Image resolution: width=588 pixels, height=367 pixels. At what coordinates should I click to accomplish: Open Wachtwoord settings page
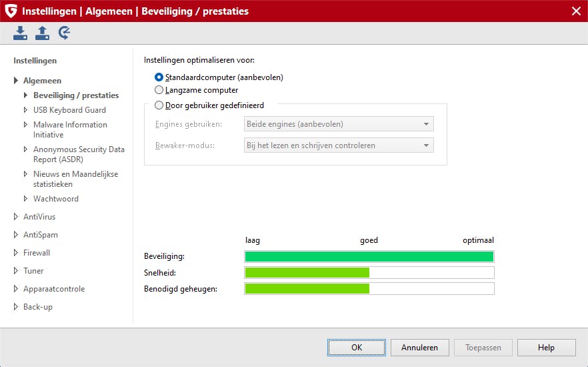click(x=56, y=199)
